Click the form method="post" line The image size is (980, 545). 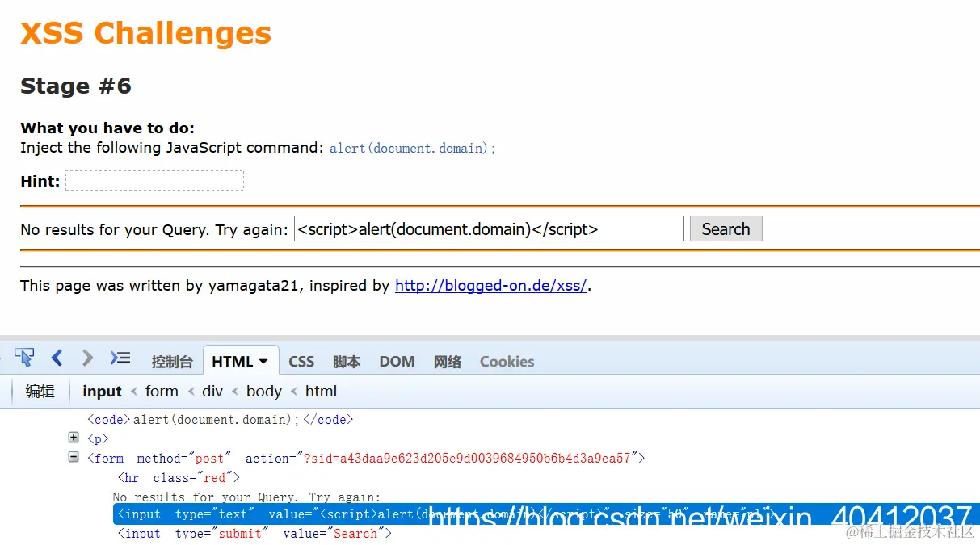click(366, 459)
